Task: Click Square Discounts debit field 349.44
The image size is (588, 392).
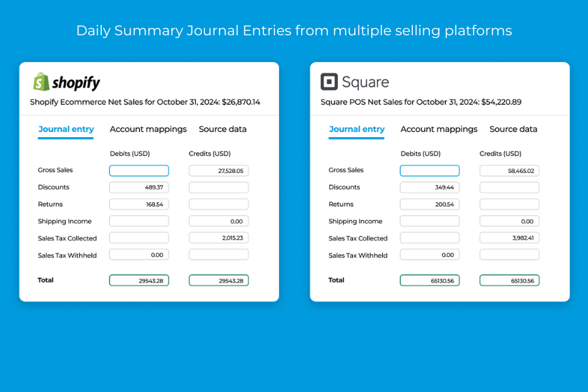Action: tap(429, 188)
